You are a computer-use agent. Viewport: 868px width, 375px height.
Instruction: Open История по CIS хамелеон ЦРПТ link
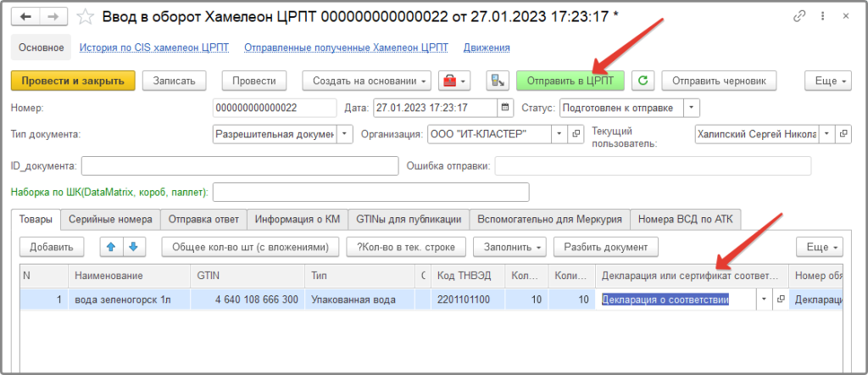[154, 48]
